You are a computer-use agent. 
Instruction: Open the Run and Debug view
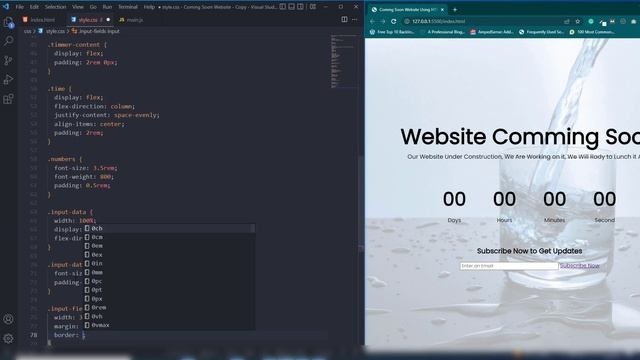click(9, 80)
